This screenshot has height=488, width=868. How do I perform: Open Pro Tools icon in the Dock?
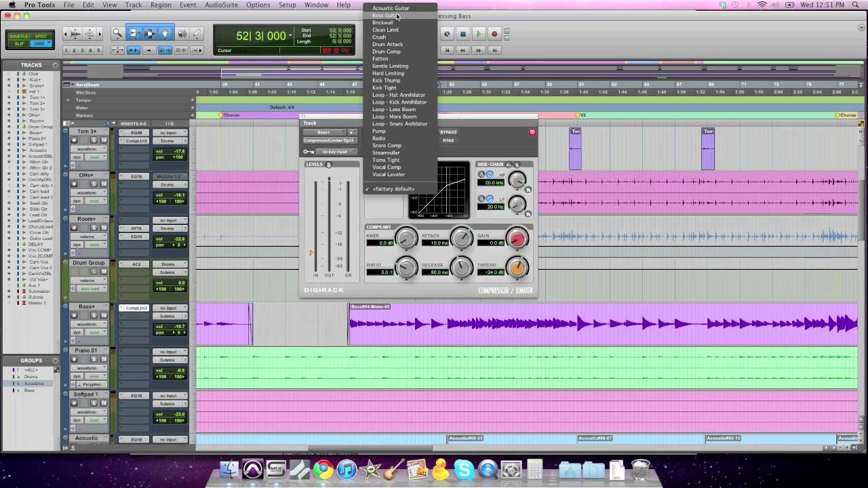click(x=253, y=469)
